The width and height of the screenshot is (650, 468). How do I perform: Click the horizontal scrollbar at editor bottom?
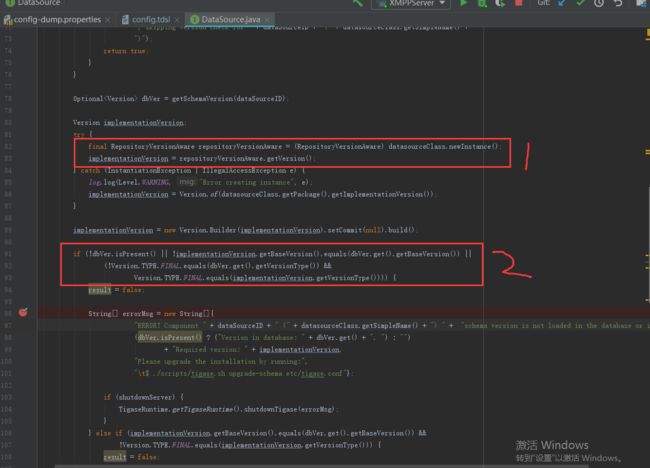coord(321,466)
